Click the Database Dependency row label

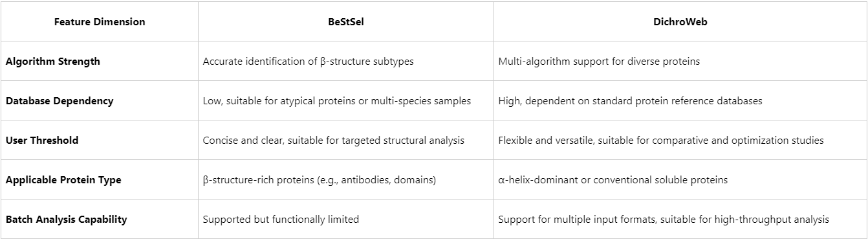click(60, 101)
